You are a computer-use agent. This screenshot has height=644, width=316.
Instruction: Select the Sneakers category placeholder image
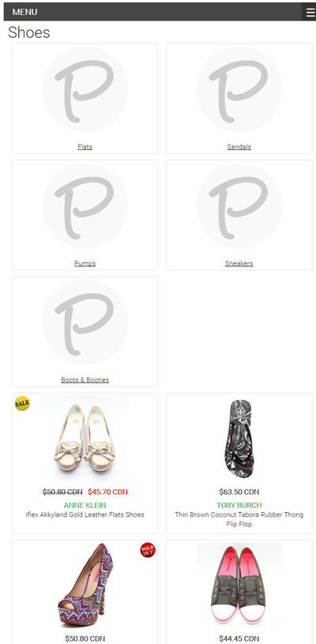pyautogui.click(x=239, y=205)
